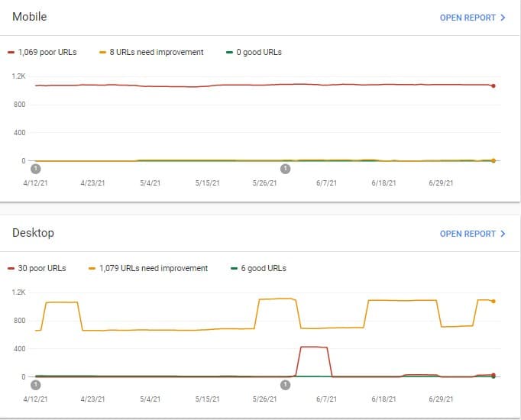Click the 6/18/21 date label on Desktop chart
Image resolution: width=521 pixels, height=420 pixels.
(x=383, y=399)
